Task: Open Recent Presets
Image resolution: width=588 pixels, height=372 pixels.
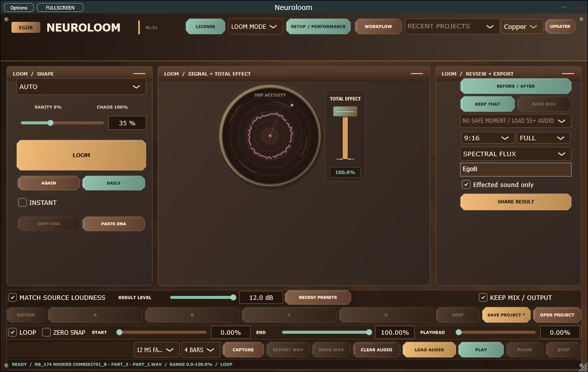Action: tap(318, 297)
